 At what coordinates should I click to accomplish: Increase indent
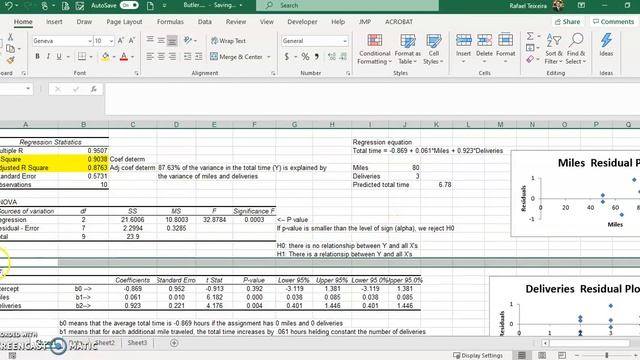tap(199, 56)
